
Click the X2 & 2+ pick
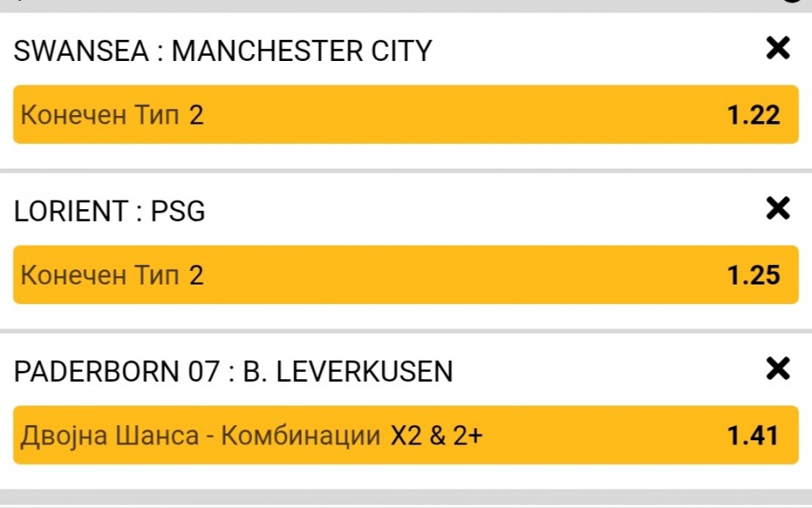tap(436, 436)
